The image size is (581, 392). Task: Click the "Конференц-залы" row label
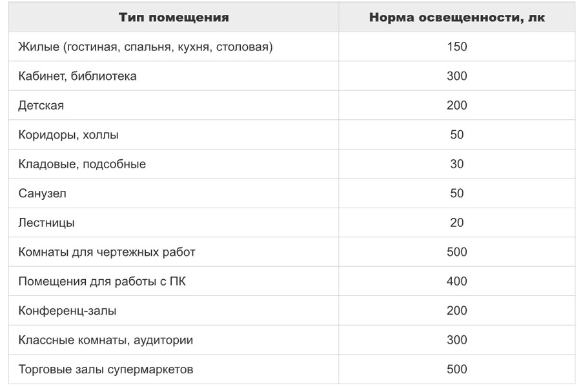click(68, 311)
